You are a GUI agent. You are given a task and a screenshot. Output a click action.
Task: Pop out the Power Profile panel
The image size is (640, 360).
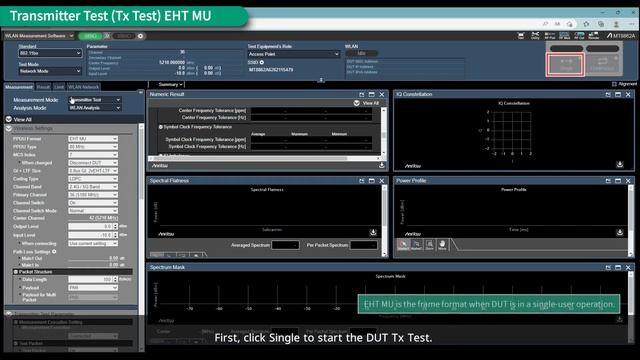pos(608,181)
